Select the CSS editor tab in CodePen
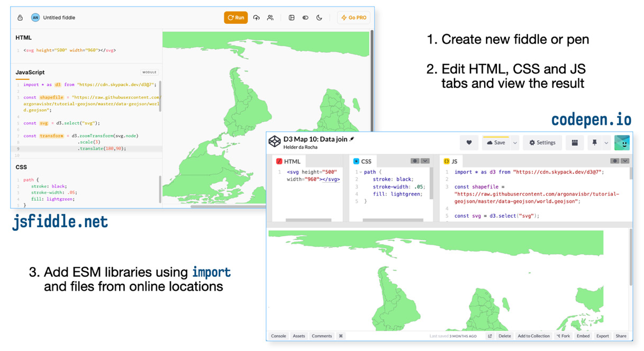This screenshot has width=644, height=351. (363, 161)
